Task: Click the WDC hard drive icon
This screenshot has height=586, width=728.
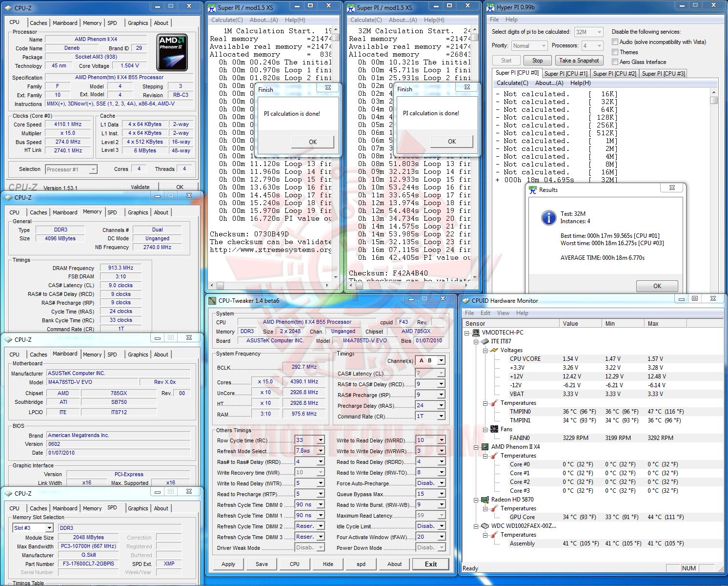Action: coord(485,526)
